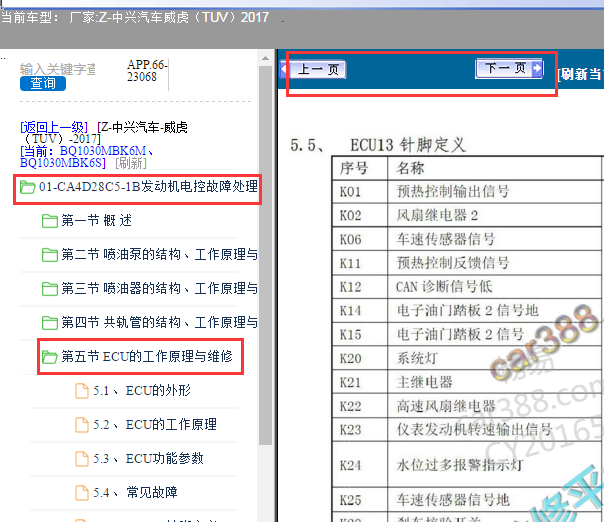Click the APP.66-23068 text
Viewport: 604px width, 522px height.
tap(147, 70)
